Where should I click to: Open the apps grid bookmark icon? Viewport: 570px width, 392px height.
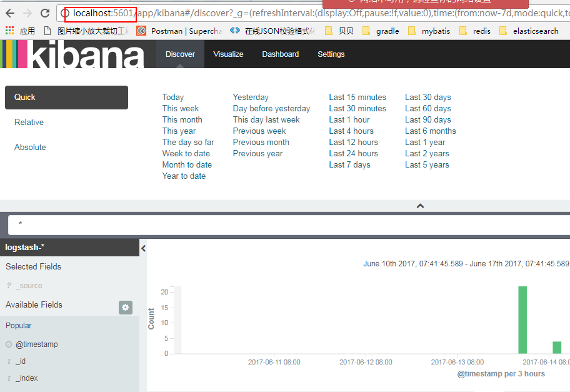[x=10, y=31]
